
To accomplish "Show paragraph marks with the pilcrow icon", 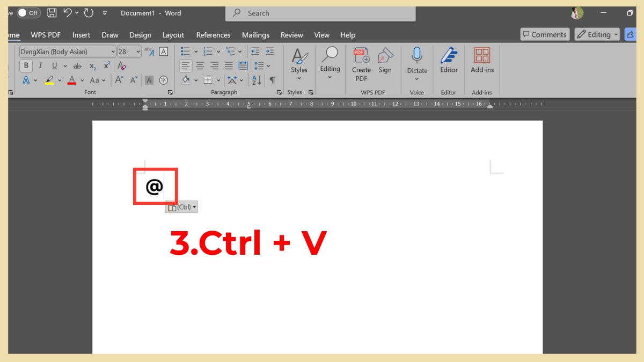I will coord(273,80).
